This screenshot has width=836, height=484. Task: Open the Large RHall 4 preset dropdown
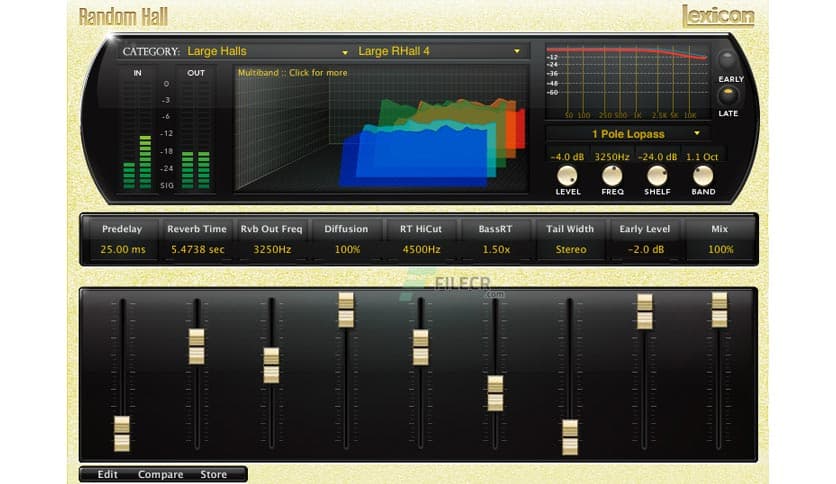pos(439,51)
